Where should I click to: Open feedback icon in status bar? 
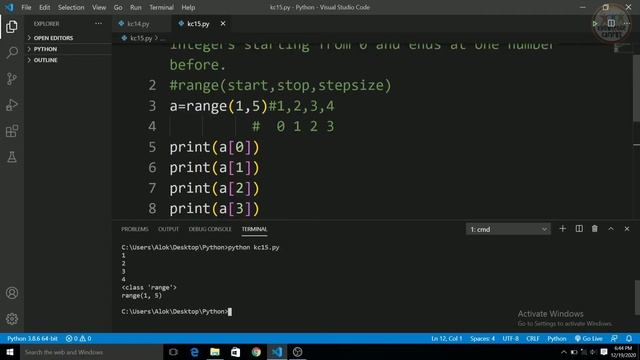point(614,338)
